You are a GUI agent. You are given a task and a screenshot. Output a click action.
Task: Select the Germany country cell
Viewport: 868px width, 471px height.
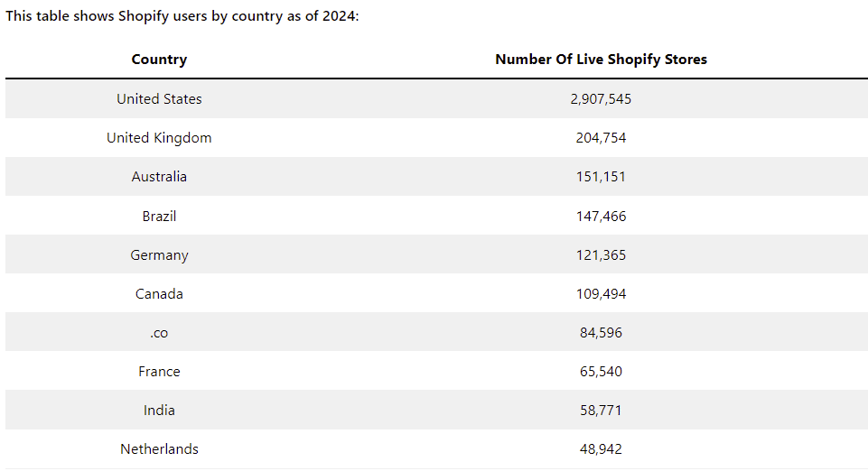coord(159,255)
